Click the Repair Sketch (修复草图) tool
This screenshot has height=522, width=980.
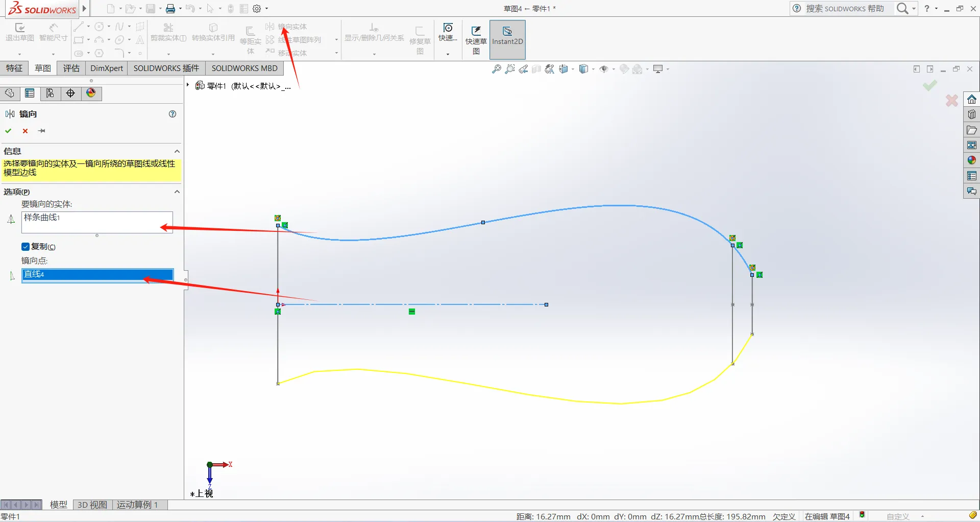(420, 40)
